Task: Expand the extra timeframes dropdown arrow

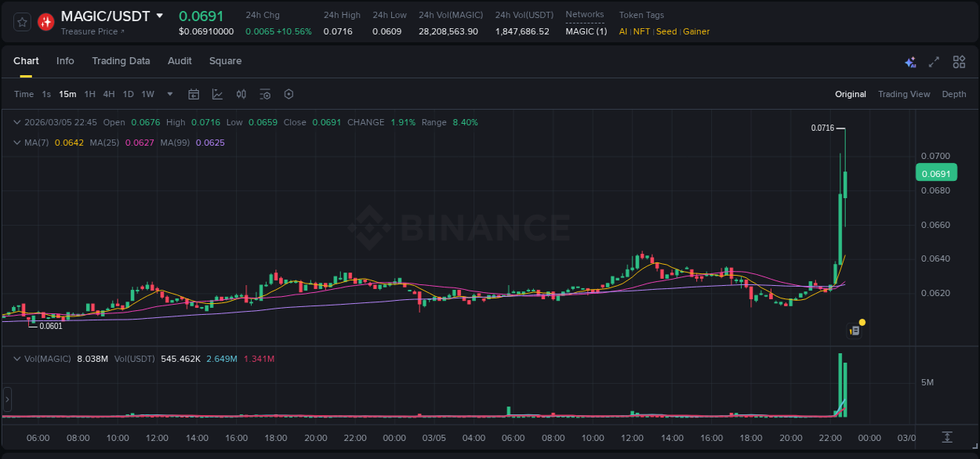Action: coord(169,94)
